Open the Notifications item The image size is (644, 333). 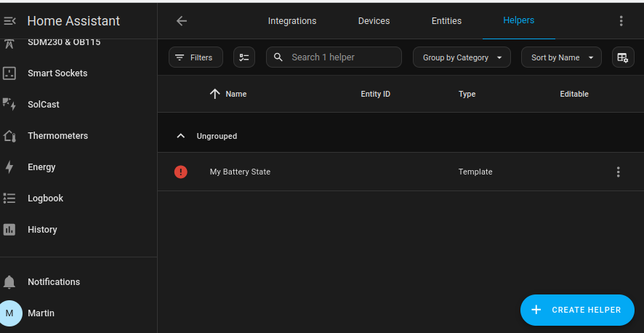pyautogui.click(x=79, y=282)
